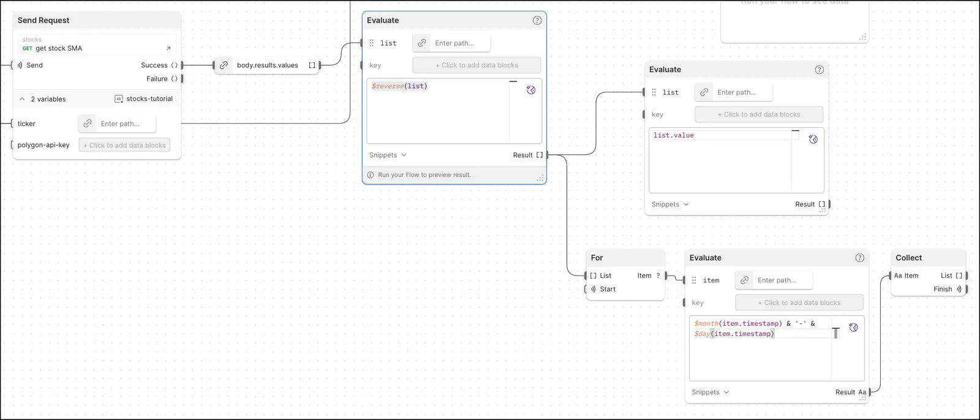Viewport: 980px width, 420px height.
Task: Expand Snippets in the reverse Evaluate block
Action: tap(388, 155)
